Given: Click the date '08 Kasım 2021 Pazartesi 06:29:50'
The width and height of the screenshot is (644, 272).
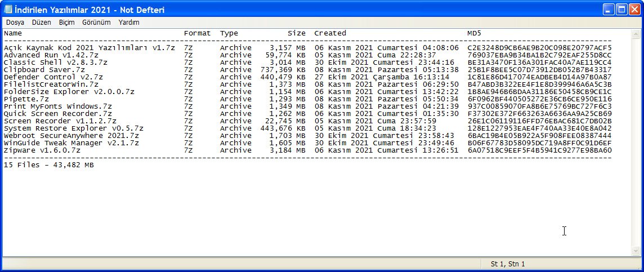Looking at the screenshot, I should 387,84.
